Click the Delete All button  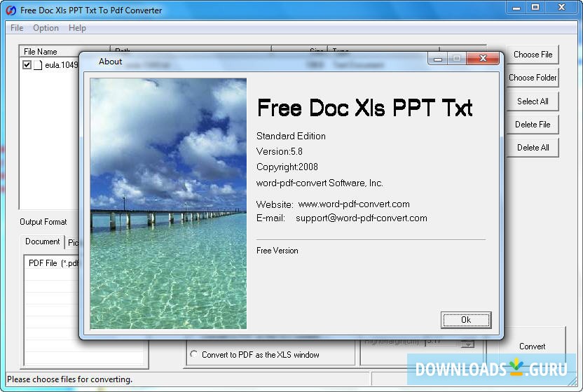click(x=533, y=148)
